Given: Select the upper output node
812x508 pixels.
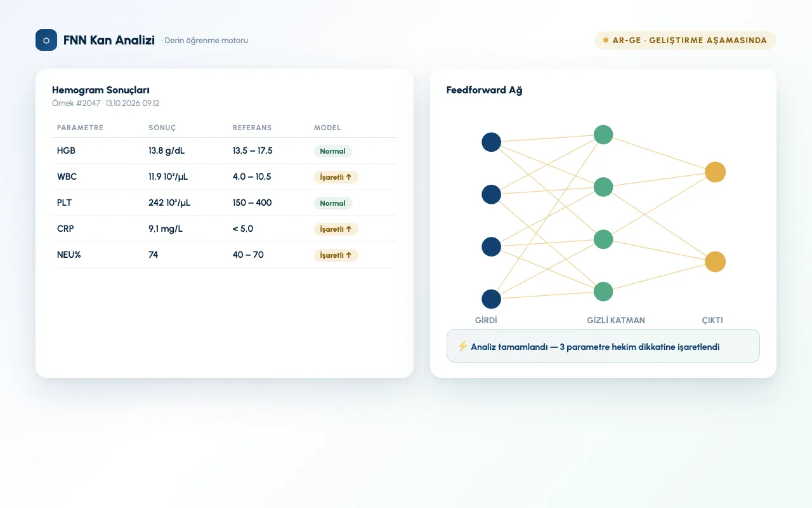Looking at the screenshot, I should pos(715,172).
